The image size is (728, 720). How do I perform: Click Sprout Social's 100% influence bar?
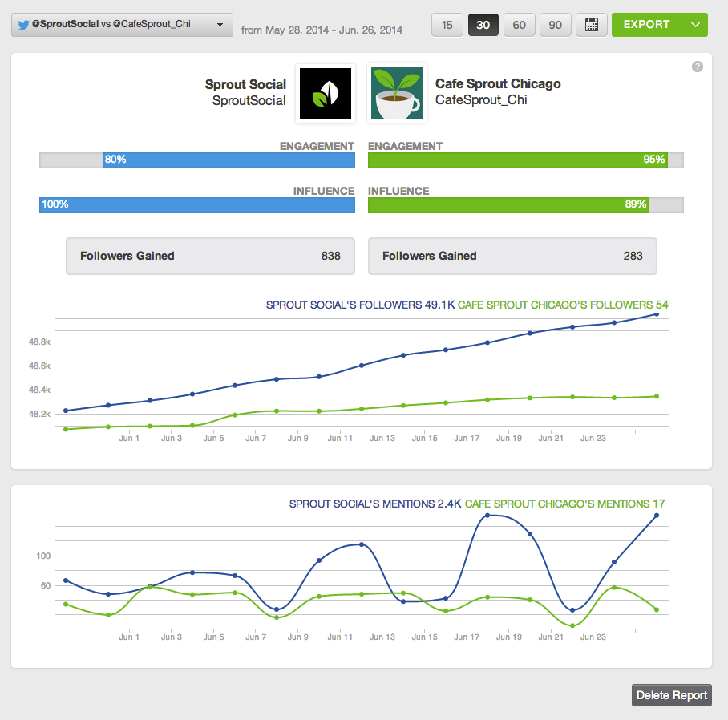(197, 205)
